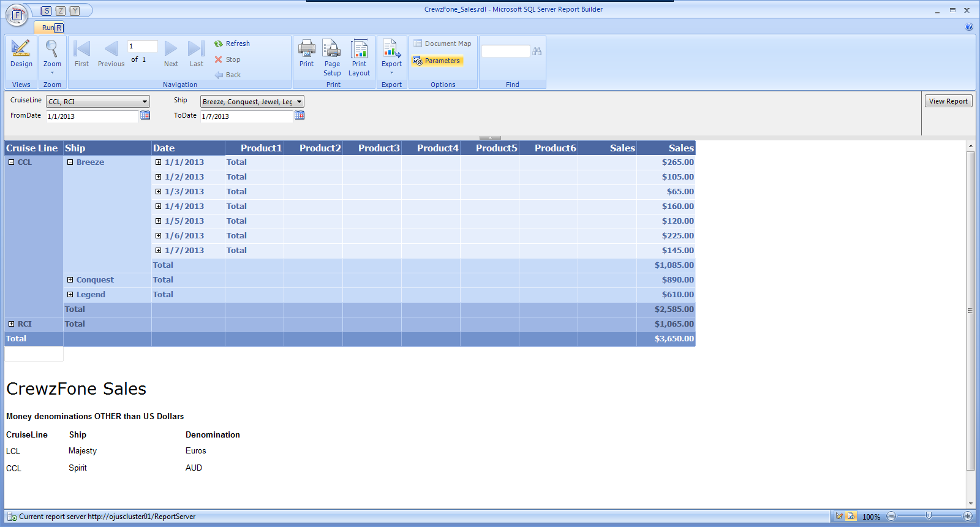Open the Report Builder application button
980x527 pixels.
(17, 15)
